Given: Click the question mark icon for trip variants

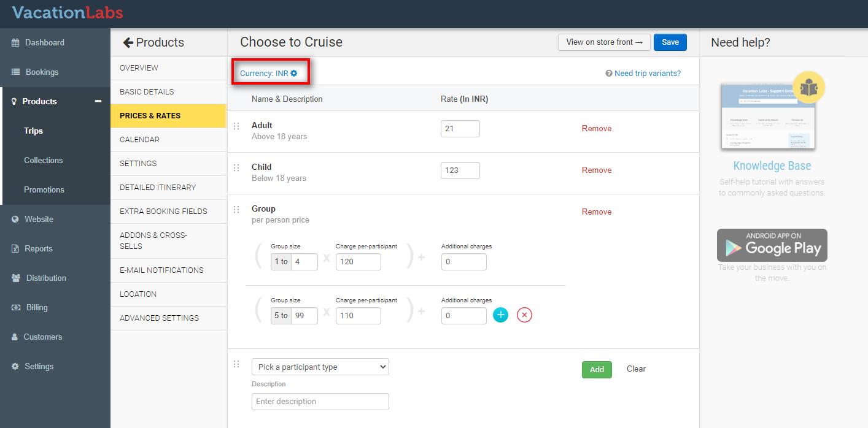Looking at the screenshot, I should (x=609, y=74).
